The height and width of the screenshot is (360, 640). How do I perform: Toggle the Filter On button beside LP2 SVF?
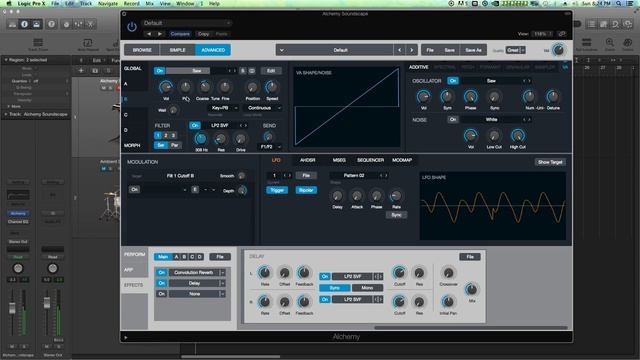pos(195,125)
